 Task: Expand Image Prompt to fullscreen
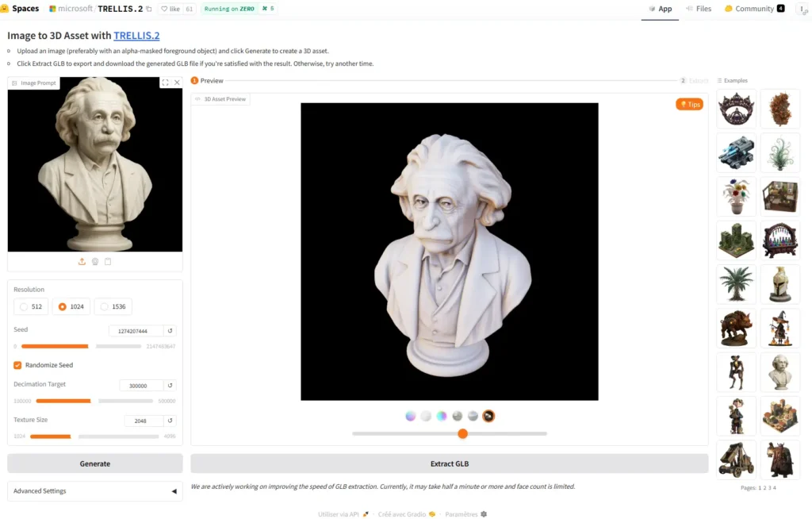coord(165,82)
